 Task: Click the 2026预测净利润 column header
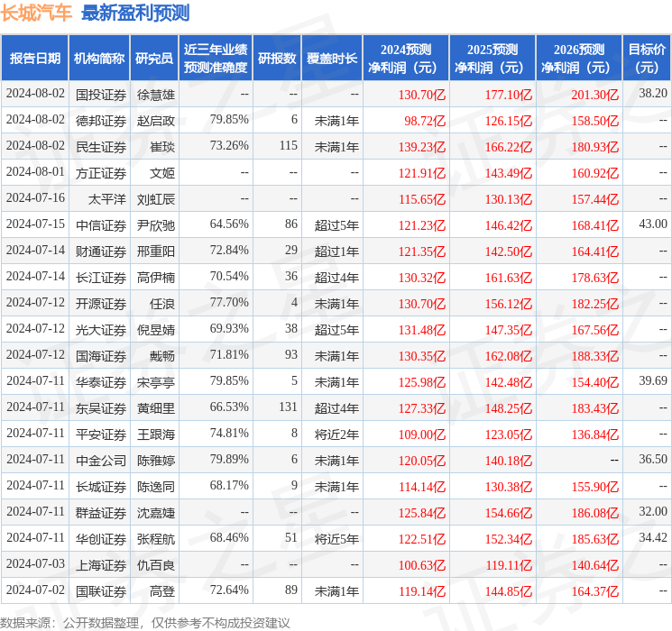coord(579,59)
